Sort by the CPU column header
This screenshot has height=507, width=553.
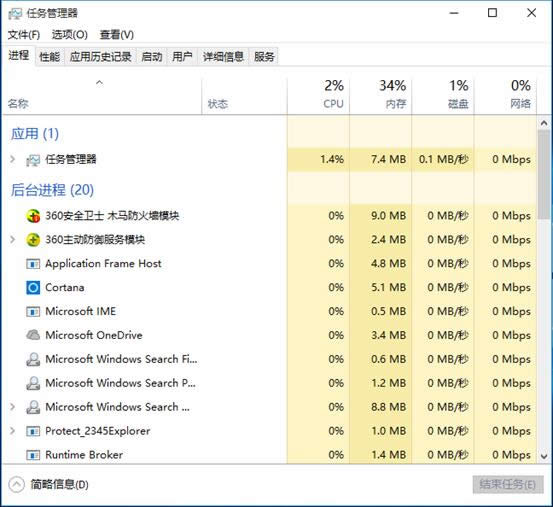[x=318, y=97]
